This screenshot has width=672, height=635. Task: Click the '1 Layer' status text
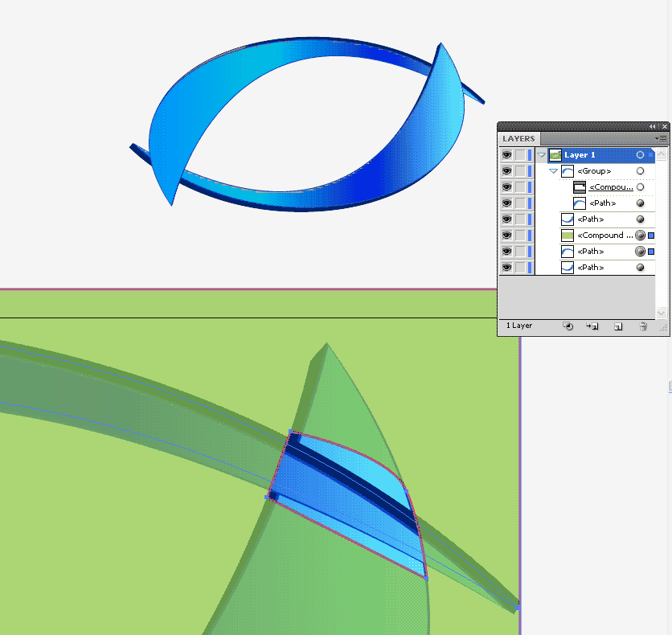tap(519, 326)
